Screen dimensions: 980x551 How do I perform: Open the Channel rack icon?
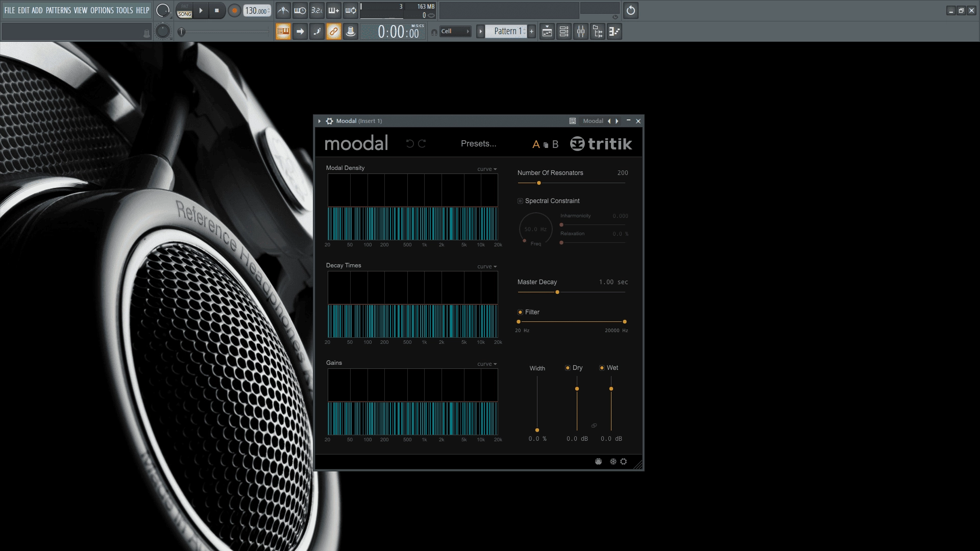tap(564, 32)
